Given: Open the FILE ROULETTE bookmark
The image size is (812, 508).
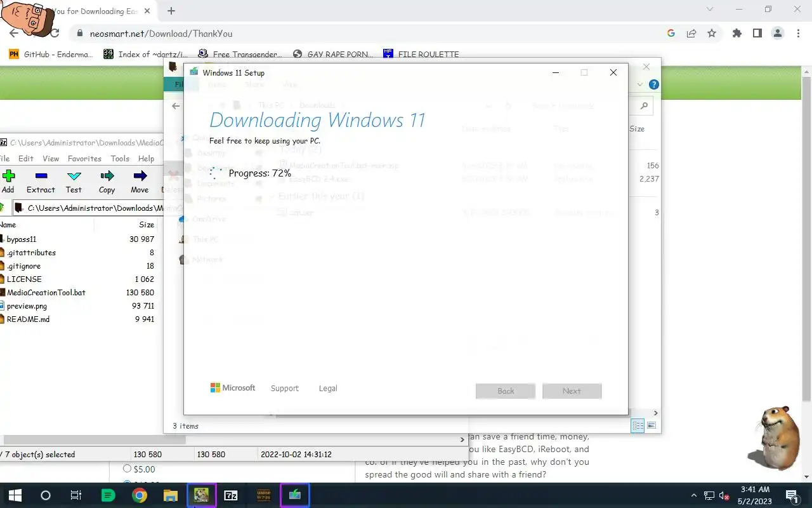Looking at the screenshot, I should [x=421, y=55].
